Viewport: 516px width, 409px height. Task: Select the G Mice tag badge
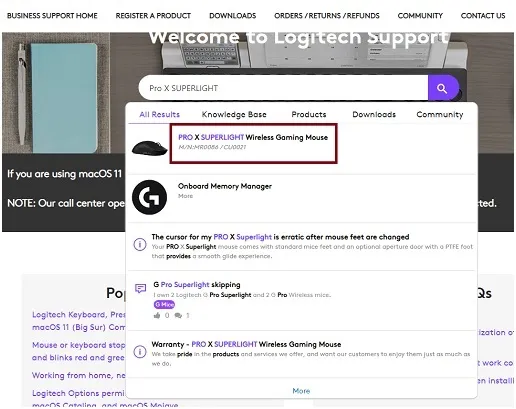coord(164,304)
